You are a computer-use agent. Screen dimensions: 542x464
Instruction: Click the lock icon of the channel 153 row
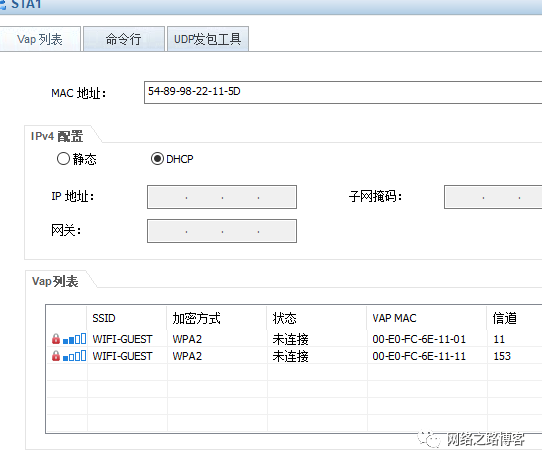56,356
